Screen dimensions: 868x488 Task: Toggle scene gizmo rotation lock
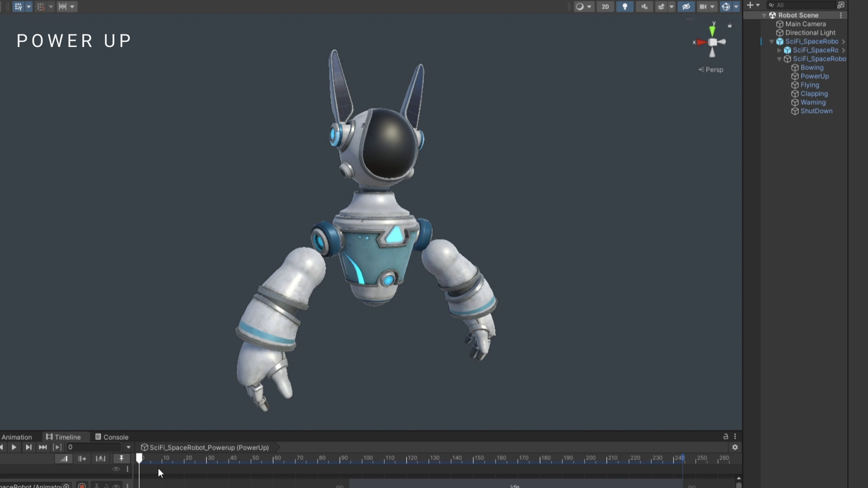(x=730, y=26)
